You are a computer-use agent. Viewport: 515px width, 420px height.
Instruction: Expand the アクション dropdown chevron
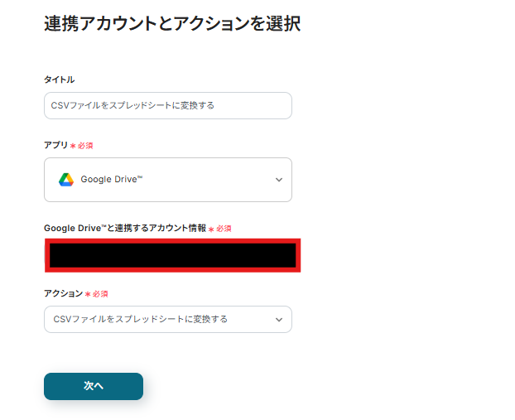tap(278, 319)
